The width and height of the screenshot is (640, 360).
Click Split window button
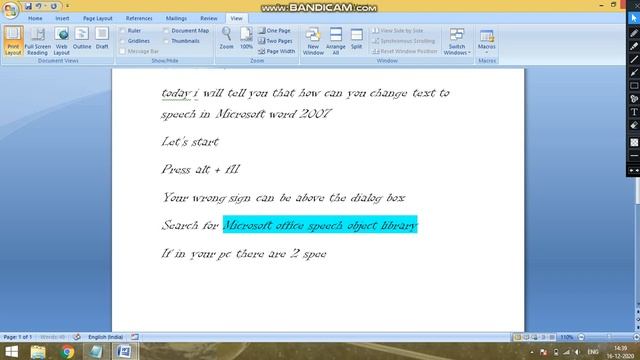pyautogui.click(x=356, y=38)
